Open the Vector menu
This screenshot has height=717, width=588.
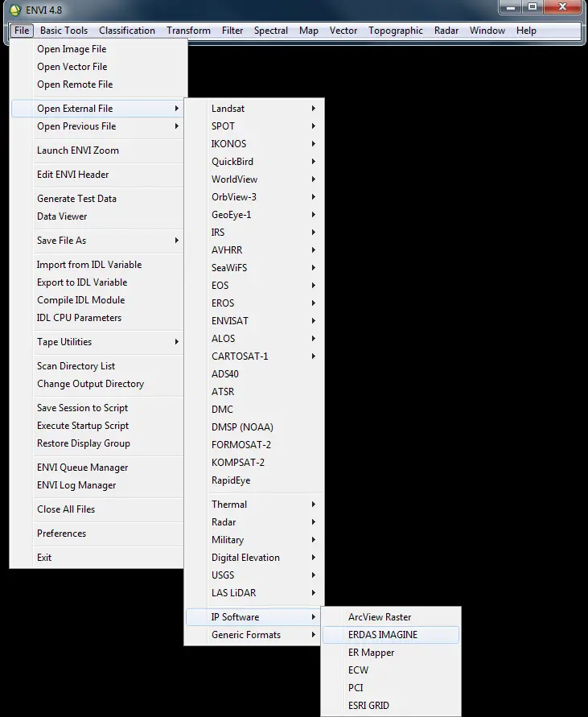click(x=343, y=31)
